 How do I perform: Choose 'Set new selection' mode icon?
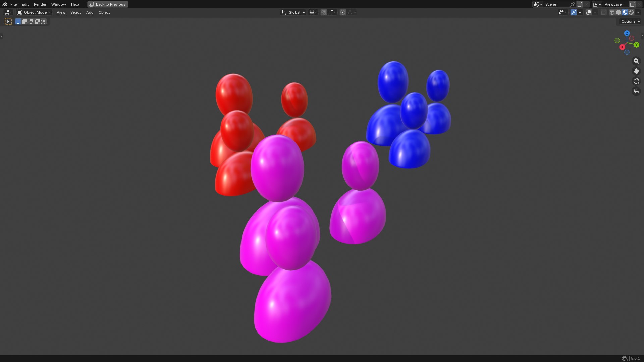[x=18, y=21]
